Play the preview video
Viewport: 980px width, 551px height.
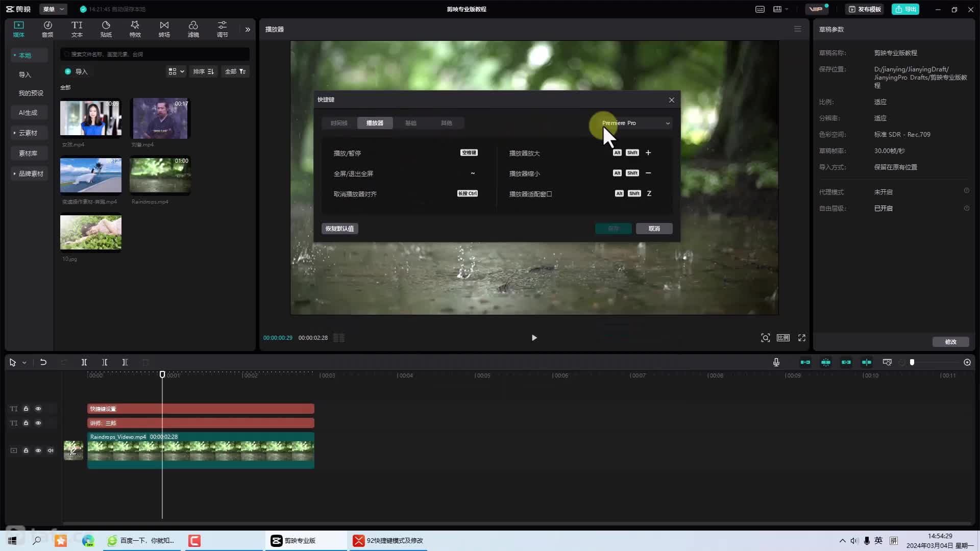(x=534, y=338)
